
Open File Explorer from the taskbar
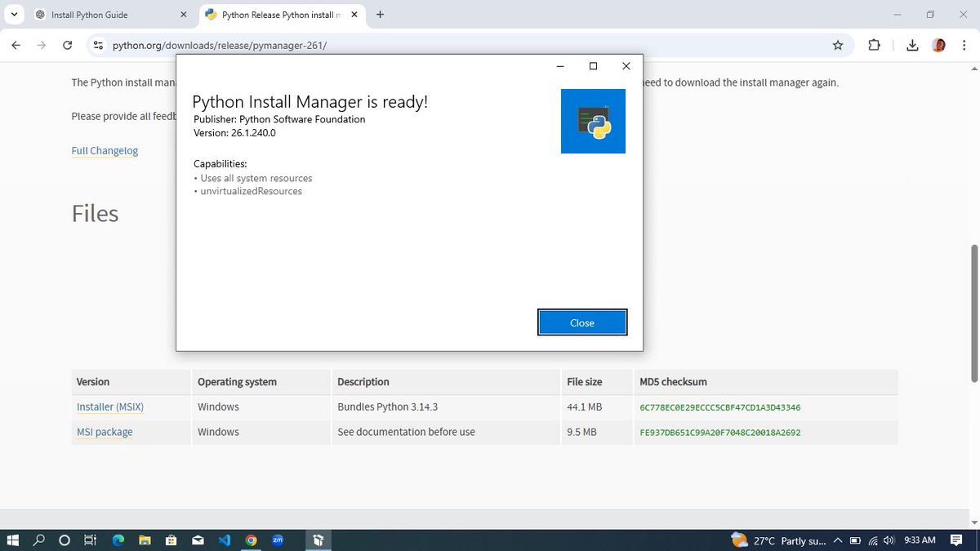(145, 540)
